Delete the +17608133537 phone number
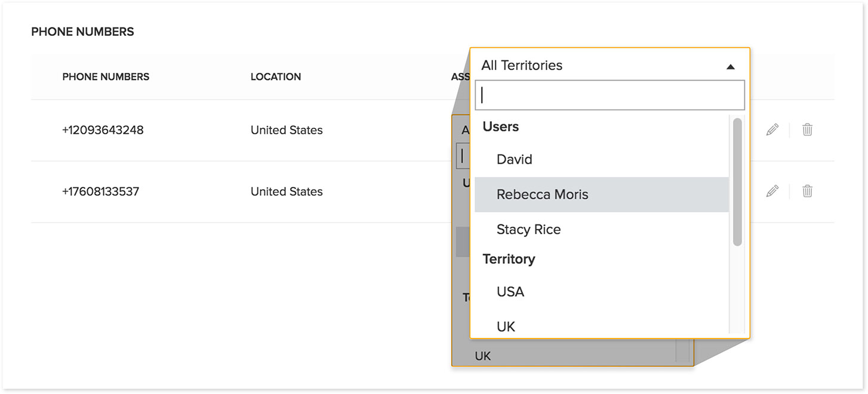 (x=807, y=191)
